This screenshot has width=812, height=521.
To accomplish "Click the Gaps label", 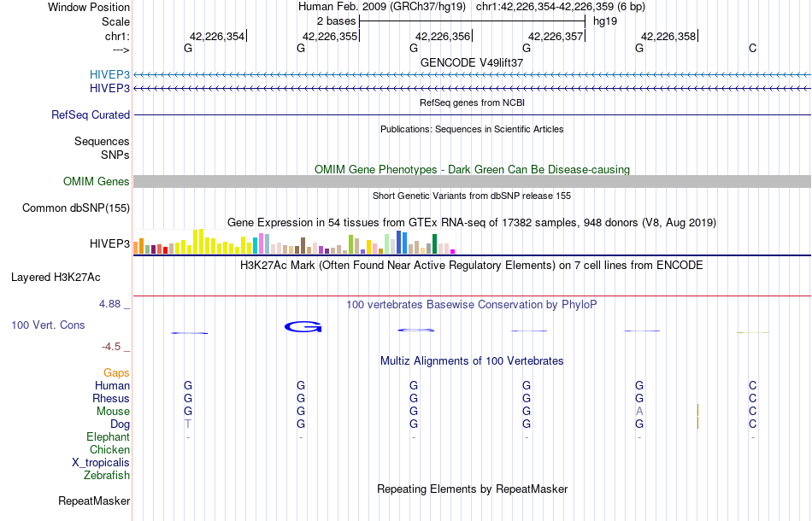I will click(116, 373).
